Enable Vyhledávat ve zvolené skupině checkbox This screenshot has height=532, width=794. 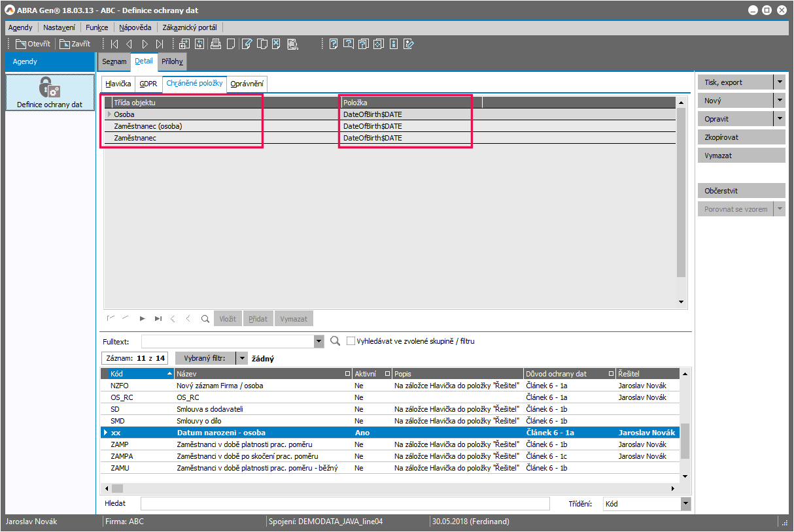351,341
